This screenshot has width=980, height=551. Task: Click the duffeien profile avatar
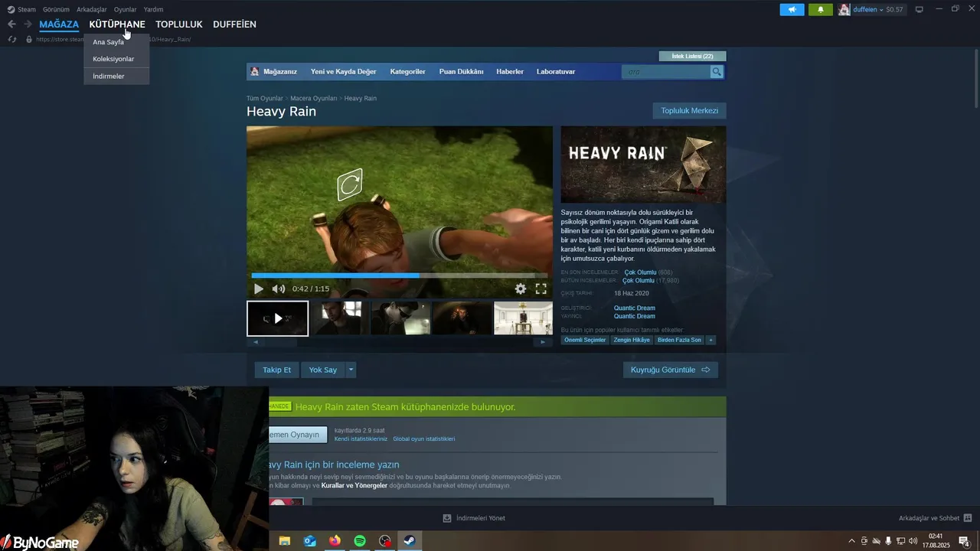coord(844,9)
